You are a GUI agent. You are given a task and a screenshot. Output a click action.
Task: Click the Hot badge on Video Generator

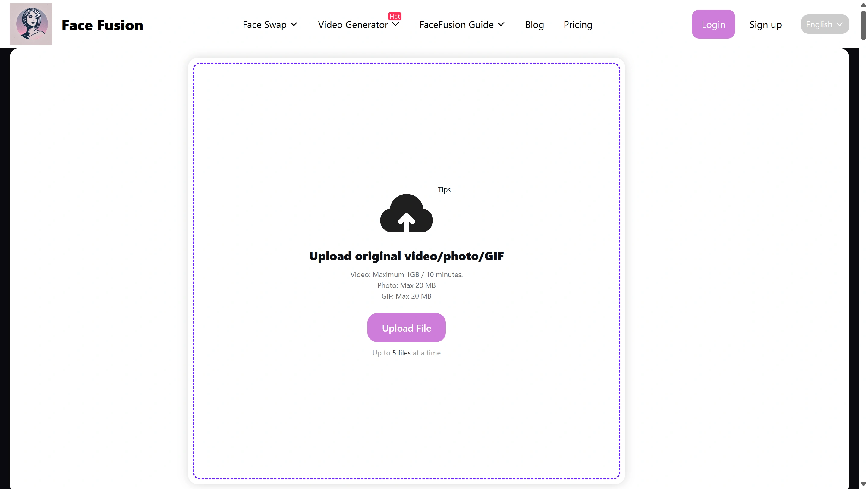[395, 16]
